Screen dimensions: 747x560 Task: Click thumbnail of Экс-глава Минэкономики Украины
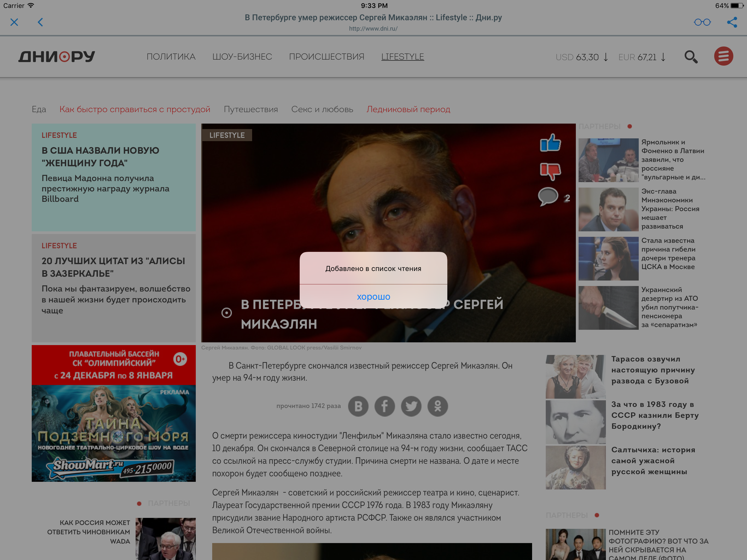point(608,209)
